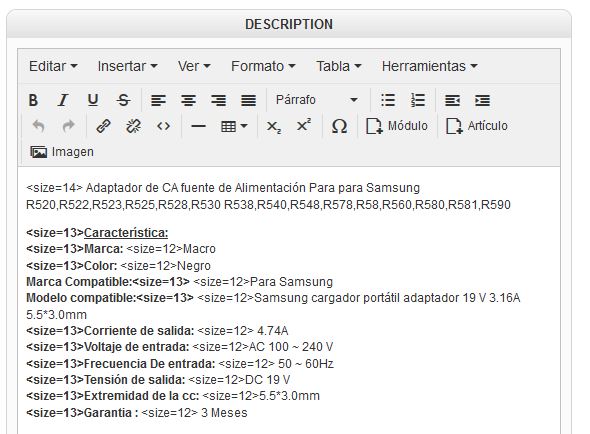
Task: Click the 'Voltaje de entrada' line
Action: click(179, 347)
